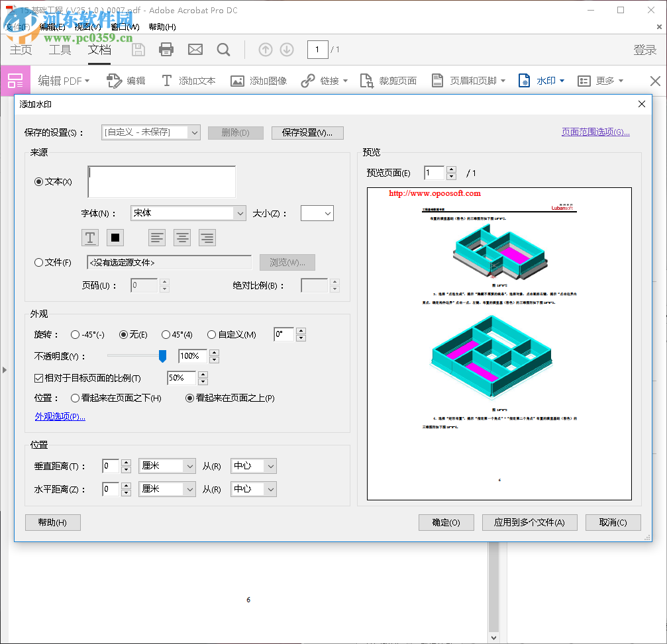Image resolution: width=667 pixels, height=644 pixels.
Task: Open the search icon in the toolbar
Action: [x=223, y=49]
